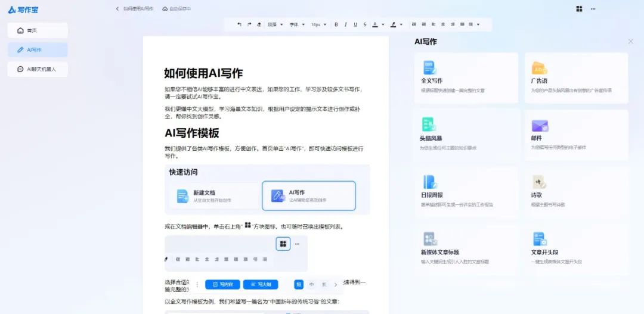Image resolution: width=644 pixels, height=314 pixels.
Task: Select AI写作 in the sidebar
Action: click(x=38, y=49)
